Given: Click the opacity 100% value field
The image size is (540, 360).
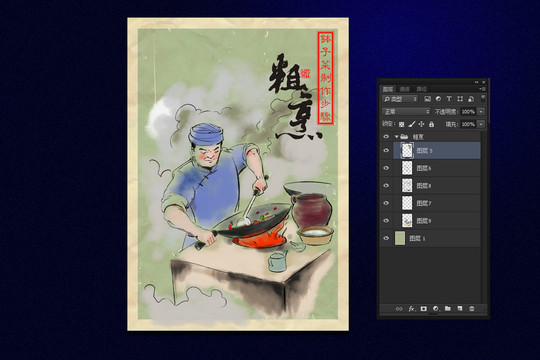Looking at the screenshot, I should 468,112.
